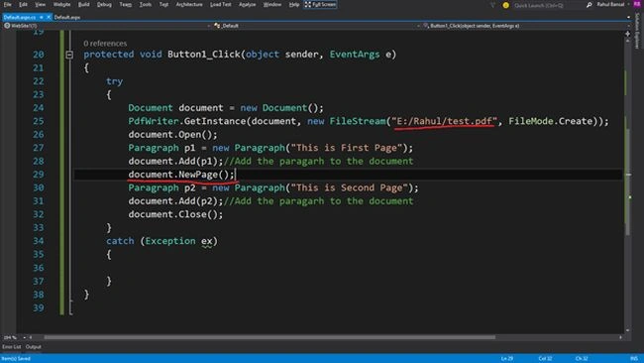Click the 0 references CodeLens link
This screenshot has width=644, height=363.
coord(105,44)
